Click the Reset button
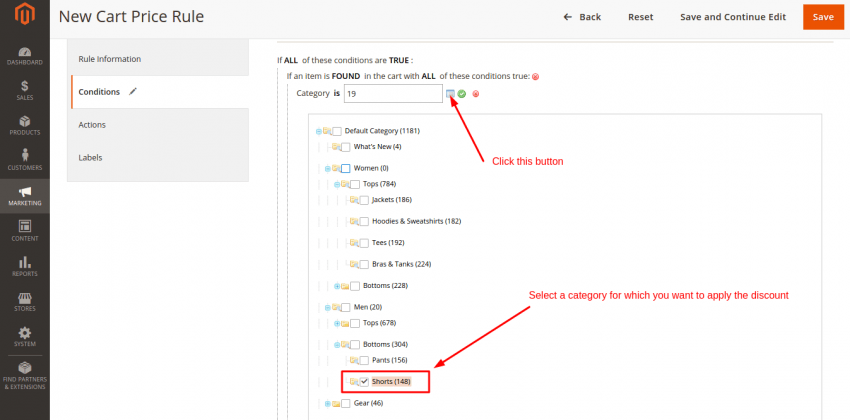850x420 pixels. coord(641,17)
